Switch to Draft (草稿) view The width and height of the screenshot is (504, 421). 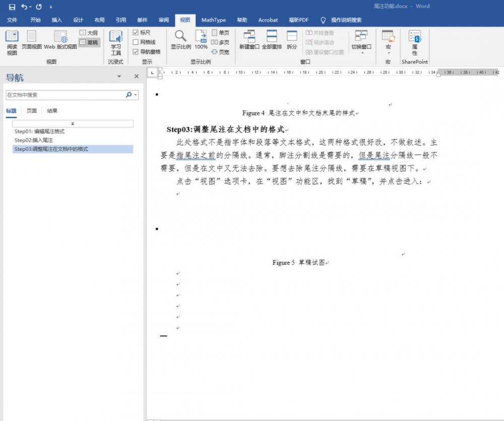89,42
